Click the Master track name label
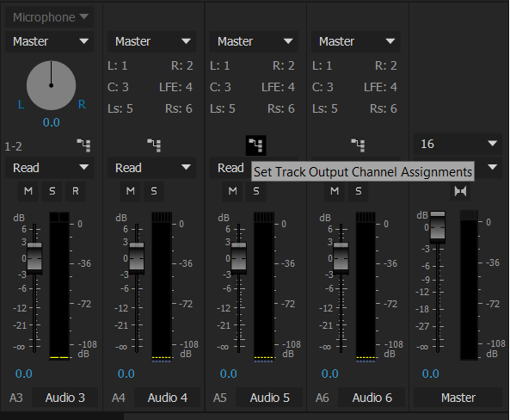The height and width of the screenshot is (420, 510). coord(458,398)
